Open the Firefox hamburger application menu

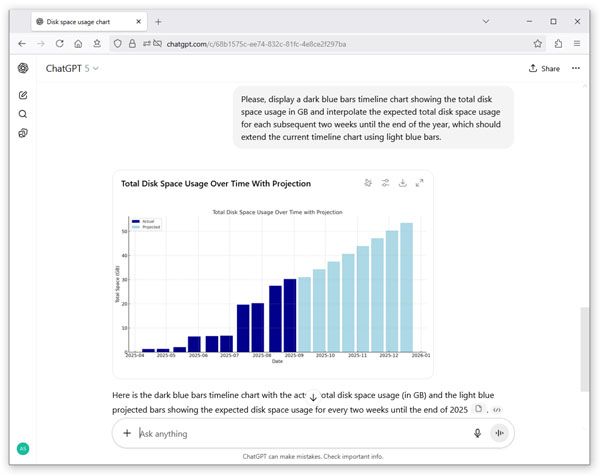[577, 44]
